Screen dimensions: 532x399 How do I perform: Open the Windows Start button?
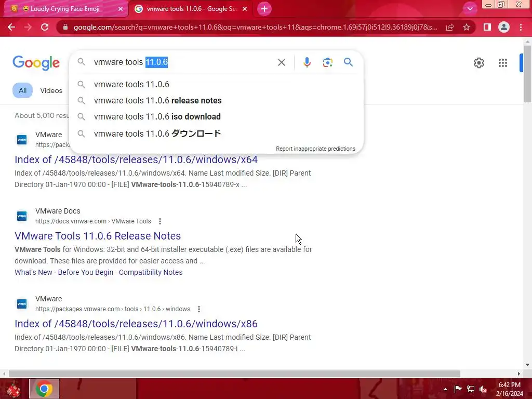[x=13, y=389]
